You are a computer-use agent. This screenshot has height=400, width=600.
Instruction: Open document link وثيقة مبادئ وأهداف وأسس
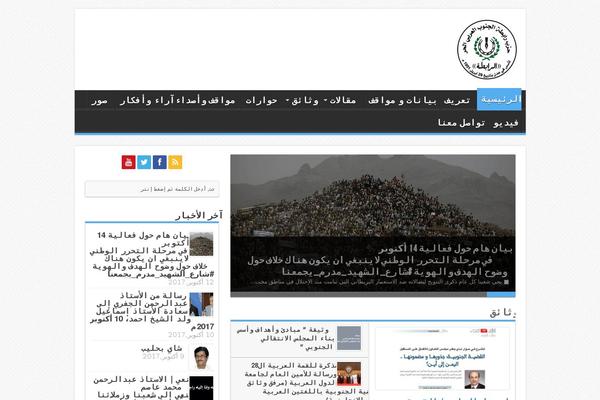(285, 338)
